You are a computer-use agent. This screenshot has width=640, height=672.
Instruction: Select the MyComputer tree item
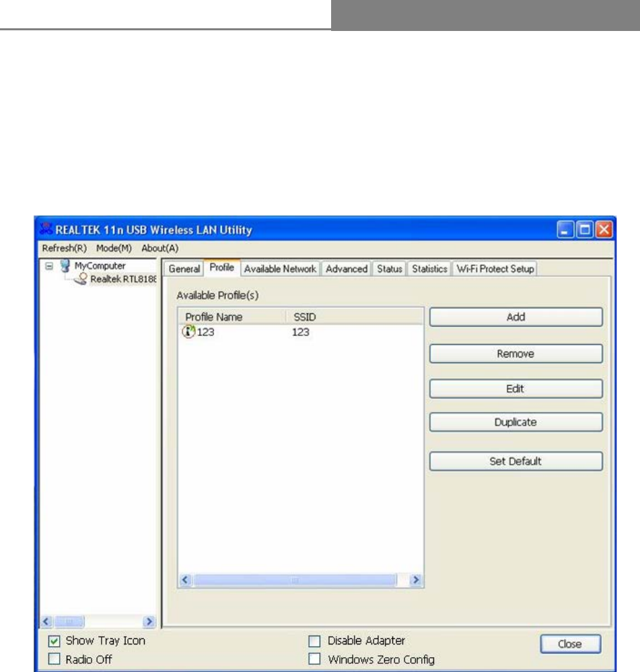coord(100,266)
